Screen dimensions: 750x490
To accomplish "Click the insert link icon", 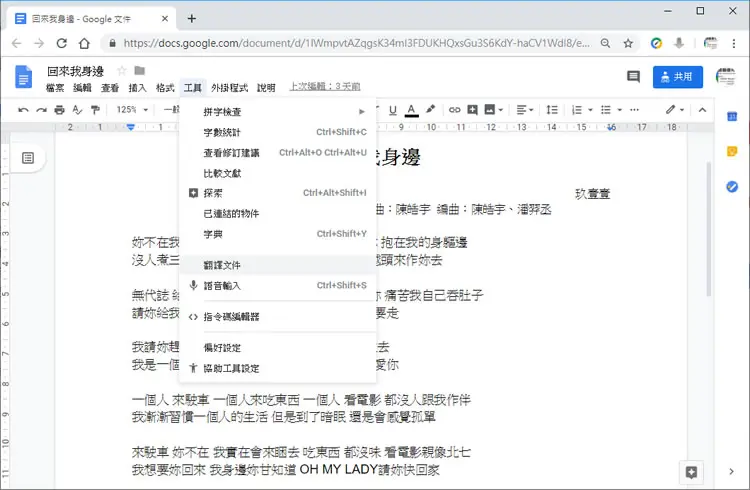I will (454, 110).
